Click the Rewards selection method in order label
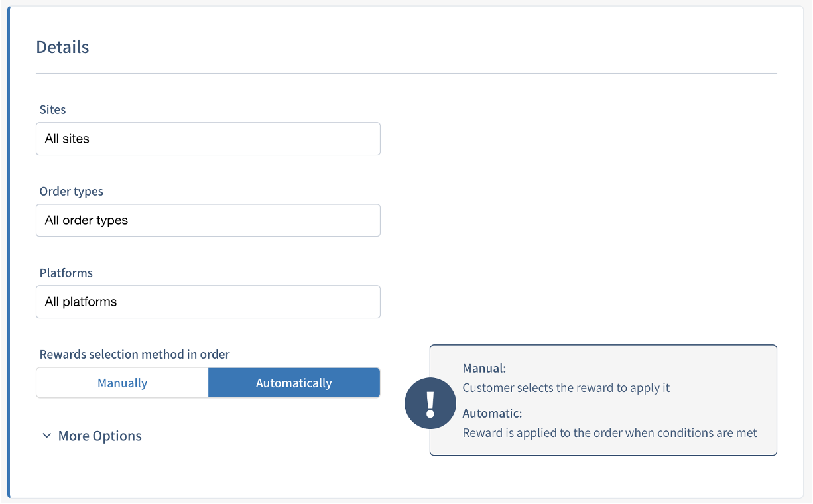813x504 pixels. (135, 354)
